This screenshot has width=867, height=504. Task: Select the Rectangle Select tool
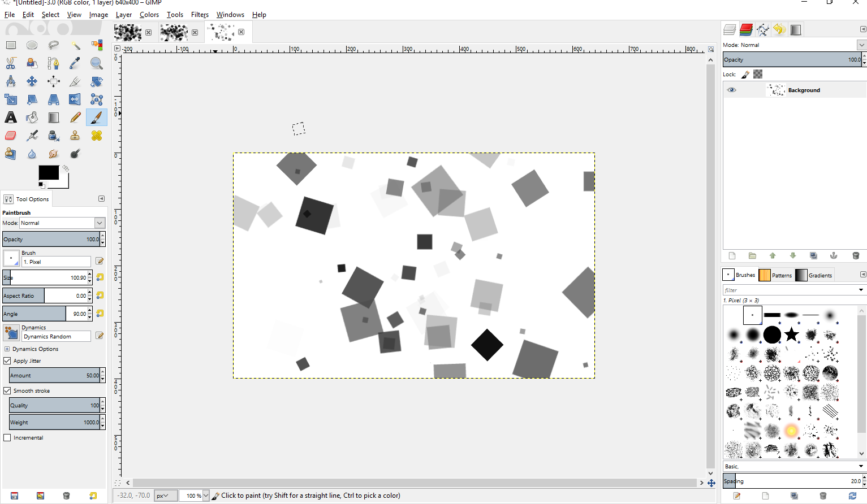coord(11,45)
